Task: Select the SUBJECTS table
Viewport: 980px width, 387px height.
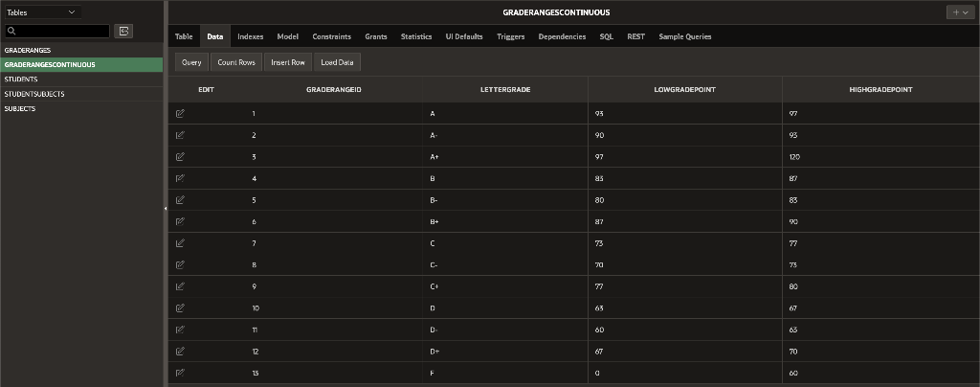Action: point(81,109)
